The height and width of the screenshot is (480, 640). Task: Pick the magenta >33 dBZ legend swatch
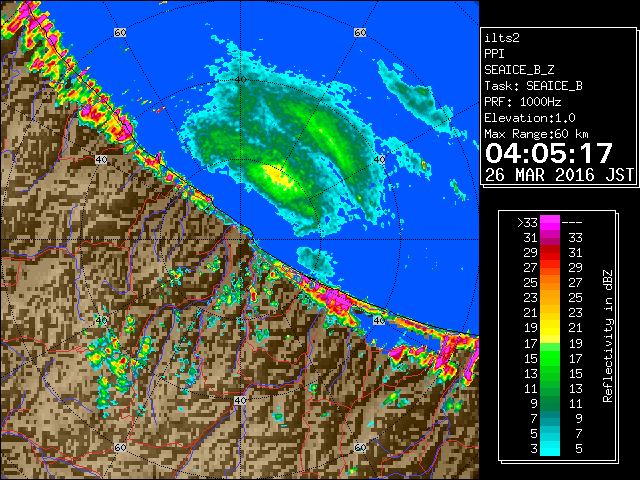[x=550, y=222]
